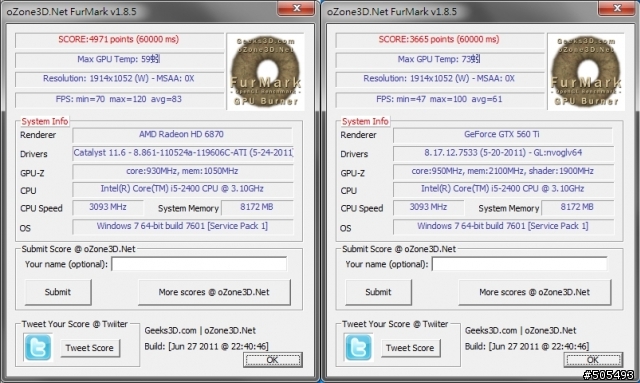Click 3093 MHz CPU Speed in the GTX 560 Ti window
This screenshot has height=383, width=640.
pyautogui.click(x=429, y=207)
